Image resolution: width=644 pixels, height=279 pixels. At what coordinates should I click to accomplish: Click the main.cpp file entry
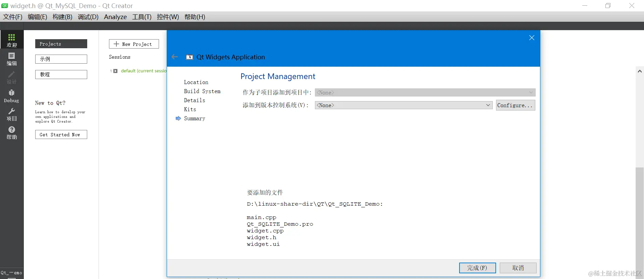coord(262,217)
